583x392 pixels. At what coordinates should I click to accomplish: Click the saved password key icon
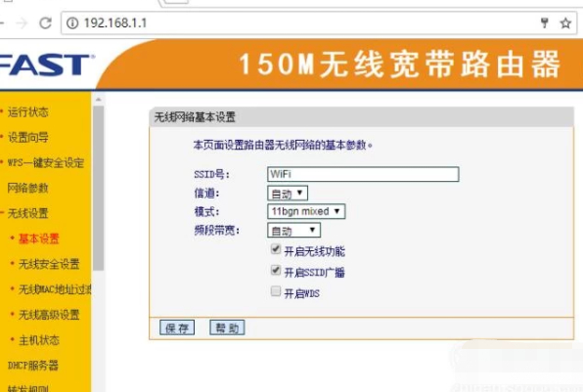544,23
